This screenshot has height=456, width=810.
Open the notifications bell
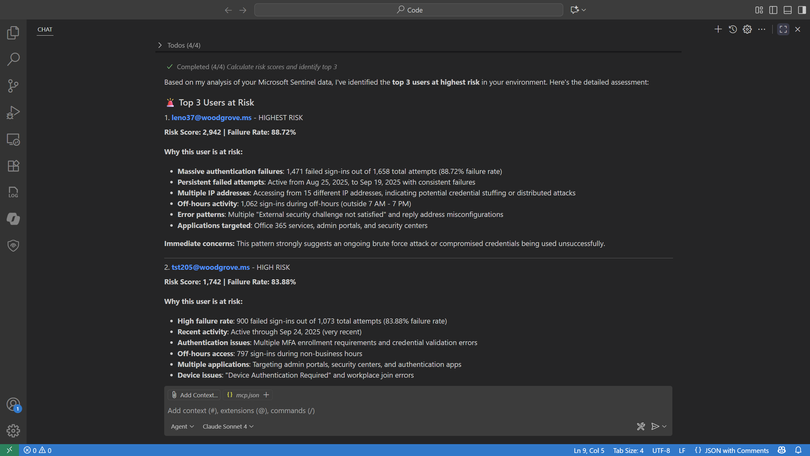click(x=798, y=450)
